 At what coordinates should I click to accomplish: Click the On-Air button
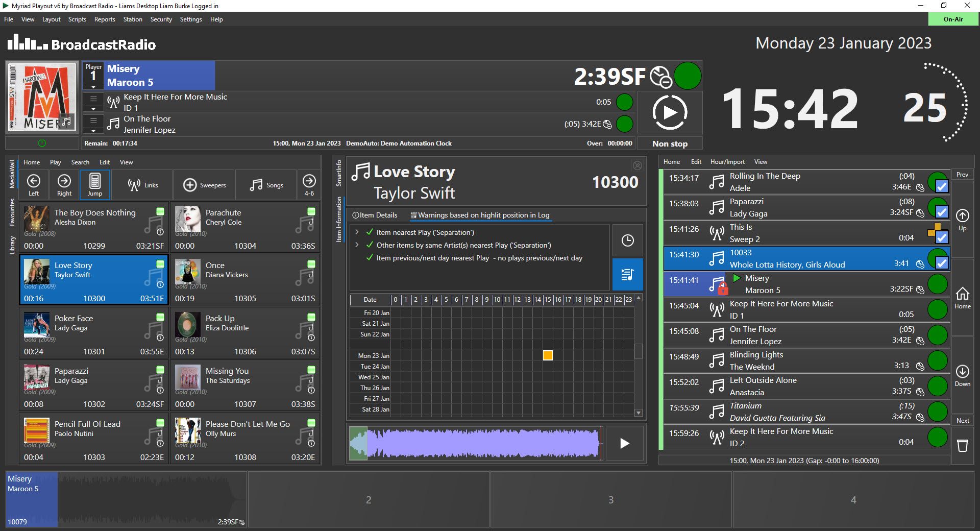click(953, 19)
